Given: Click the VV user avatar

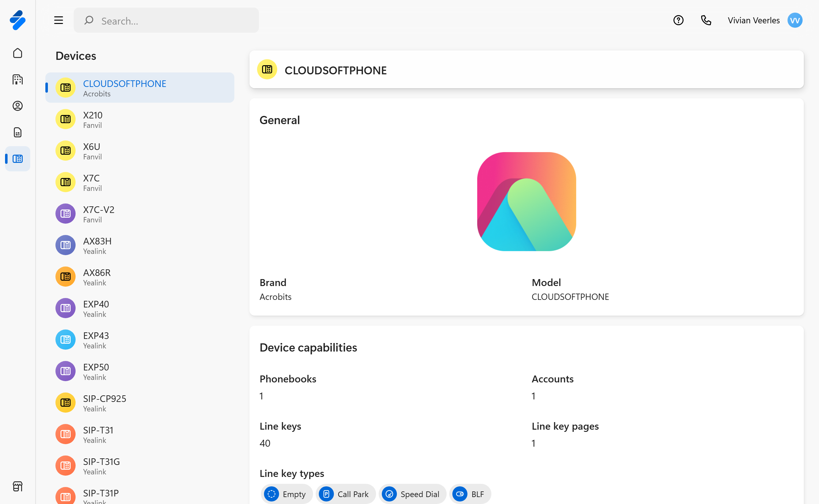Looking at the screenshot, I should (x=795, y=20).
